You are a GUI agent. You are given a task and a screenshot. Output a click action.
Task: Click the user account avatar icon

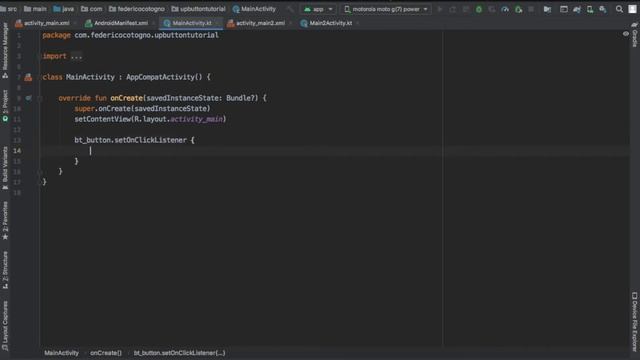tap(632, 9)
